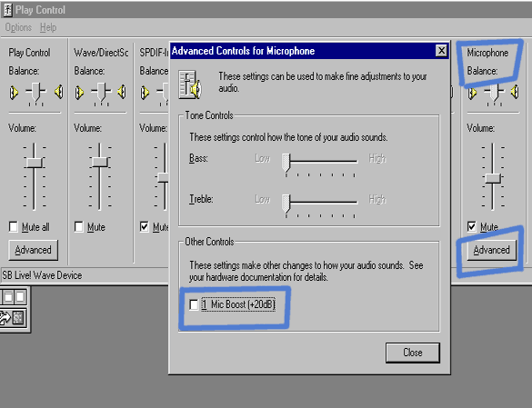This screenshot has height=408, width=532.
Task: Click left speaker icon under Play Control balance
Action: pos(14,93)
